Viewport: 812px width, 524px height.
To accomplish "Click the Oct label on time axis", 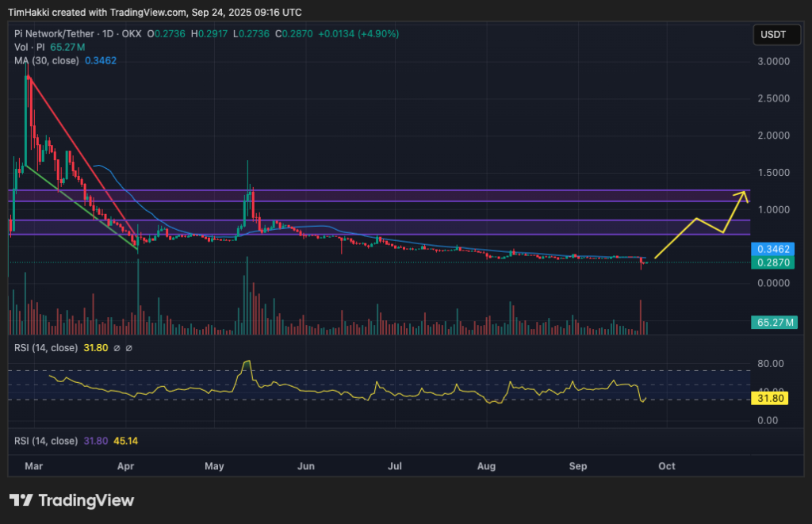I will (667, 466).
